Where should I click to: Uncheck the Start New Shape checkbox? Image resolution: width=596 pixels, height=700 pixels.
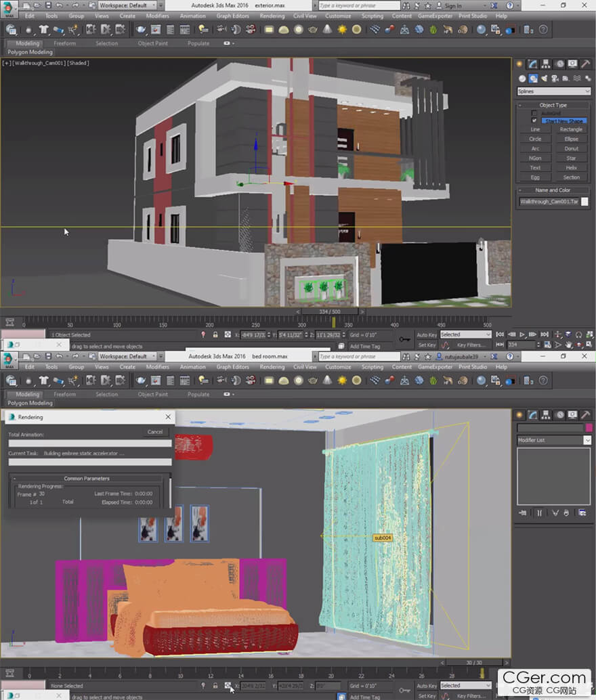[x=534, y=121]
